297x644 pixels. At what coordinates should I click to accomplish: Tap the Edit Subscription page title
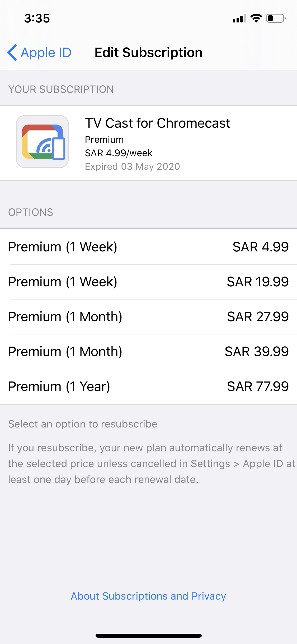click(x=148, y=52)
